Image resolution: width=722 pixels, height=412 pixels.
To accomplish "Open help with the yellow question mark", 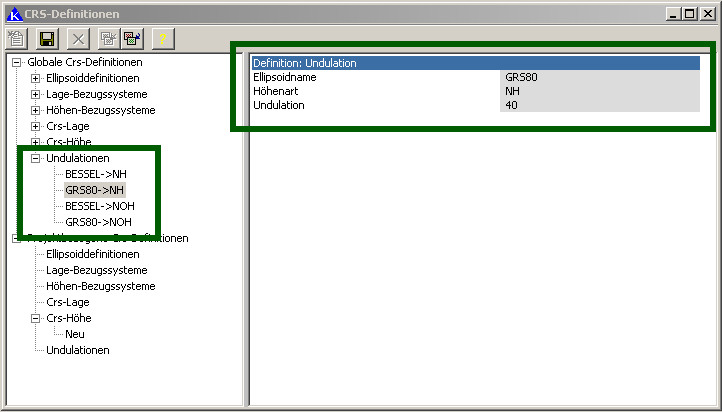I will 163,38.
